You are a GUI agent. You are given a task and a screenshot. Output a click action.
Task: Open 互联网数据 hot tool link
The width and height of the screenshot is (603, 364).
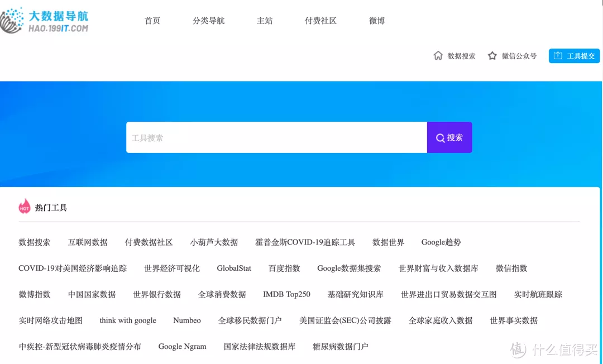coord(88,242)
